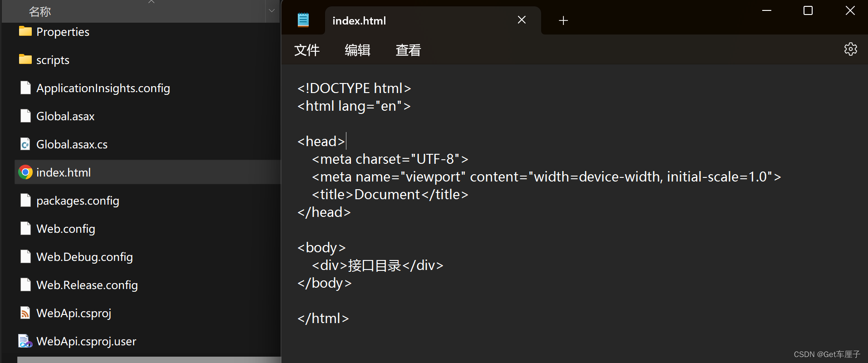Place cursor on <!DOCTYPE html> line
868x363 pixels.
354,88
